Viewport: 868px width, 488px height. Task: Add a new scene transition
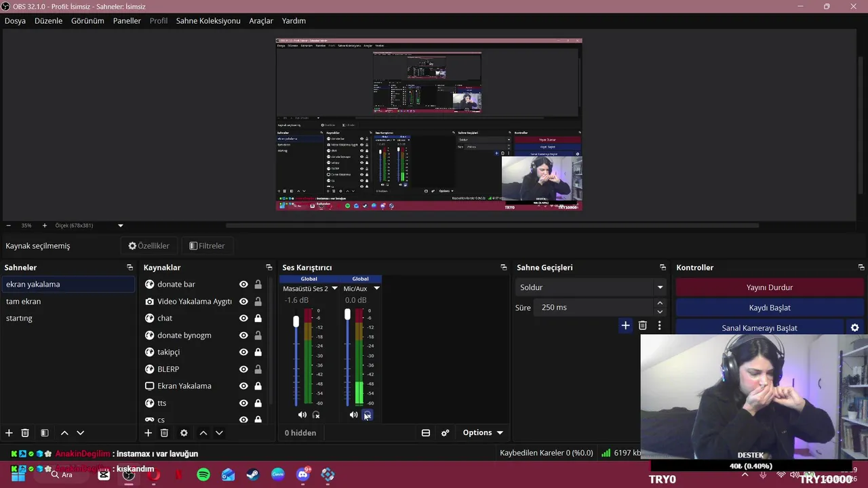[x=625, y=326]
